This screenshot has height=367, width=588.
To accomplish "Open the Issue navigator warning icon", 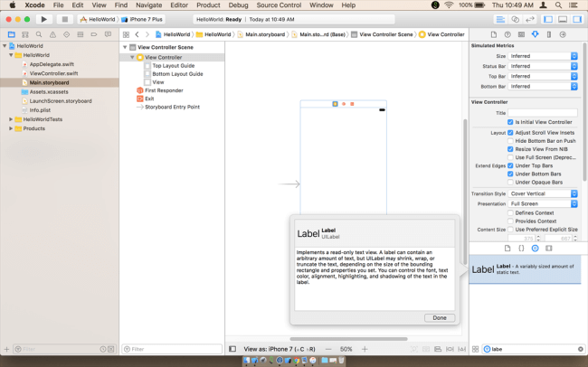I will coord(52,34).
